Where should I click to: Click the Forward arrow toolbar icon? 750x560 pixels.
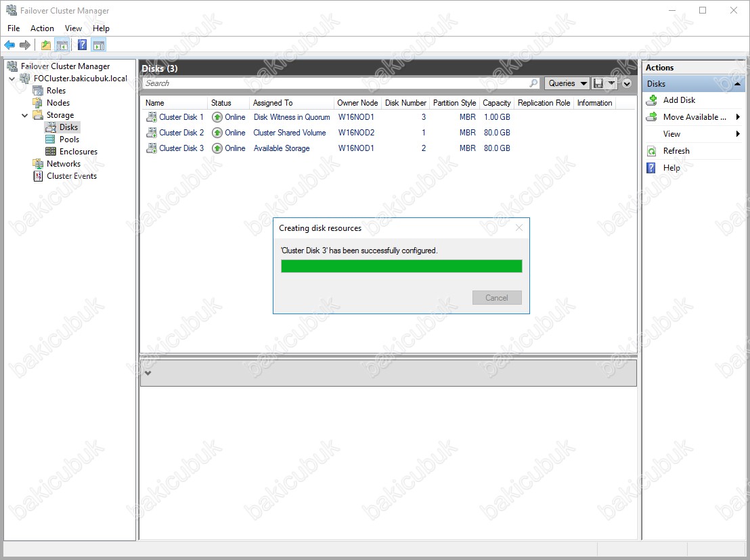pos(25,45)
